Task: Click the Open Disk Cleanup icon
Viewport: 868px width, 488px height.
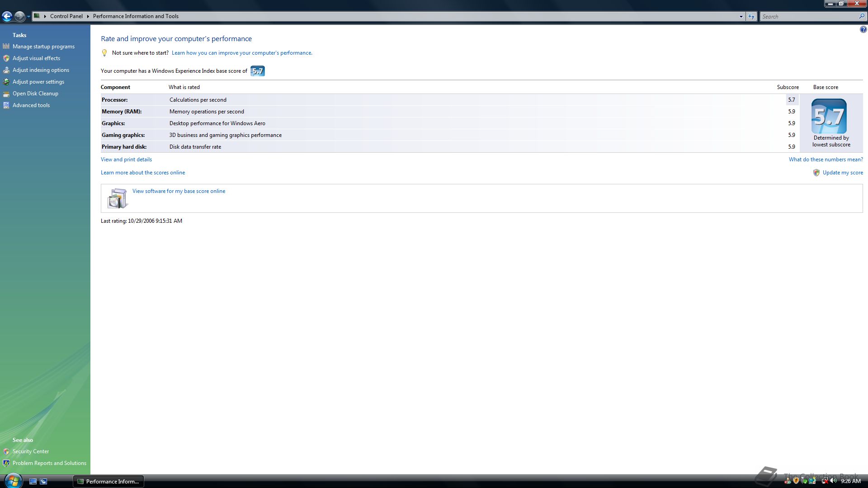Action: click(x=6, y=94)
